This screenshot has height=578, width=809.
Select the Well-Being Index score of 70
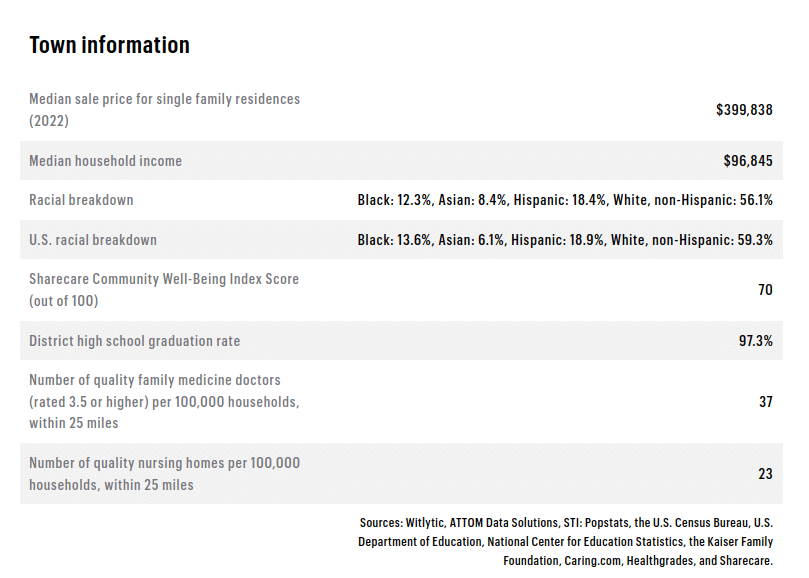pyautogui.click(x=765, y=290)
